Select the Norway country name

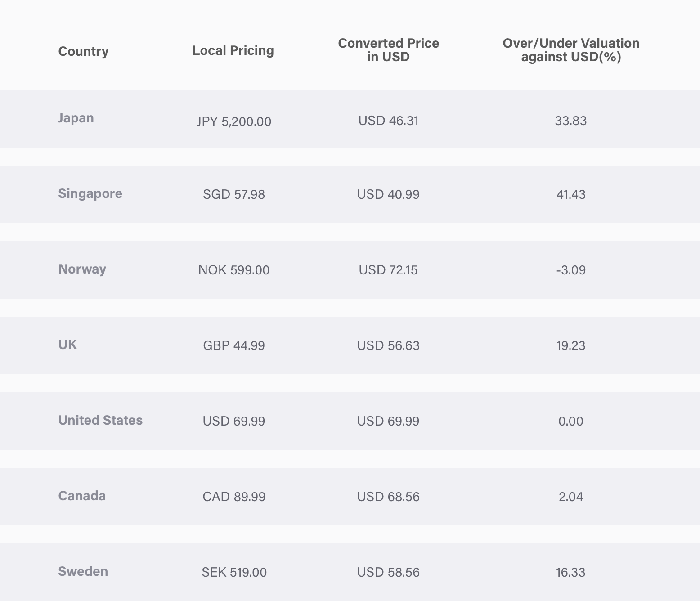[82, 269]
